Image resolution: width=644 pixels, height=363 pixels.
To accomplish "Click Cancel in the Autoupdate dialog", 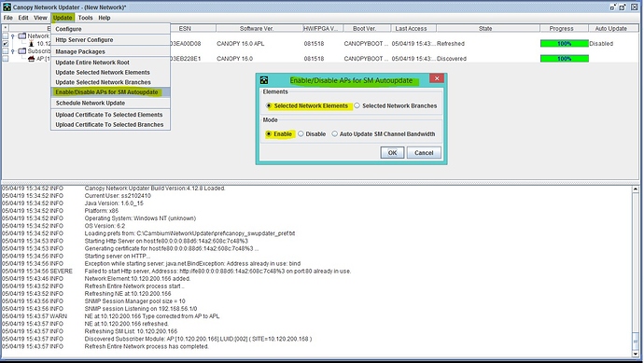I will point(424,153).
